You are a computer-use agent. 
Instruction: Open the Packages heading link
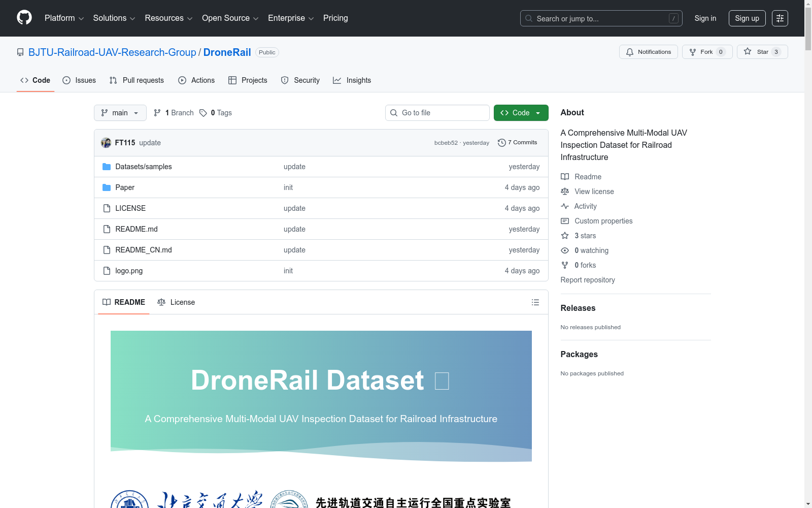(x=579, y=354)
